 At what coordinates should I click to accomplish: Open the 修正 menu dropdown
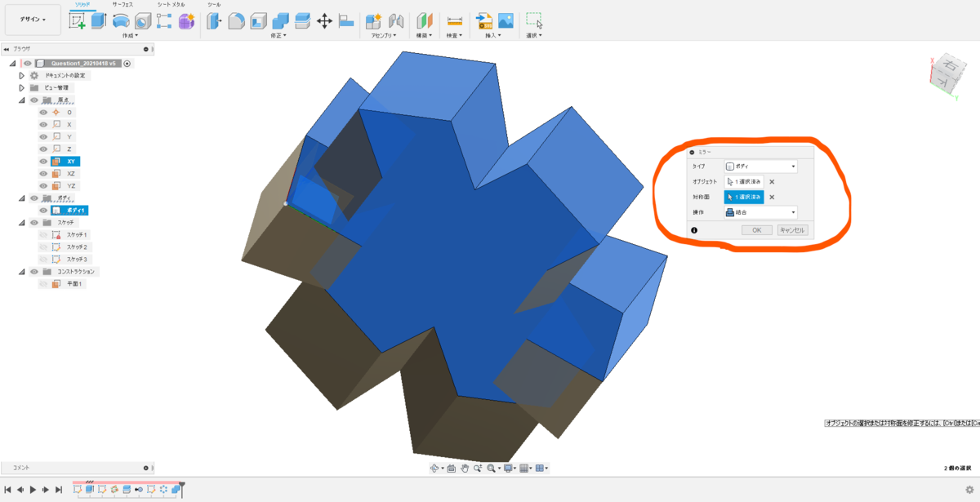point(280,36)
